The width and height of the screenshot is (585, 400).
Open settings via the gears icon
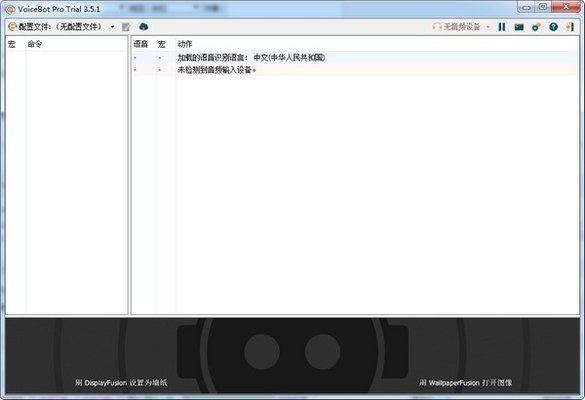[536, 27]
